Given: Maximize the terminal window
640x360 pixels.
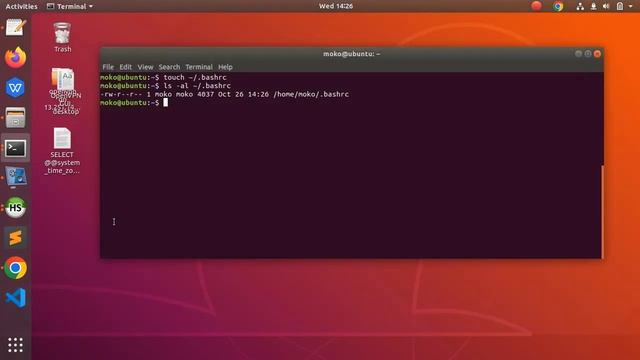Looking at the screenshot, I should [588, 53].
